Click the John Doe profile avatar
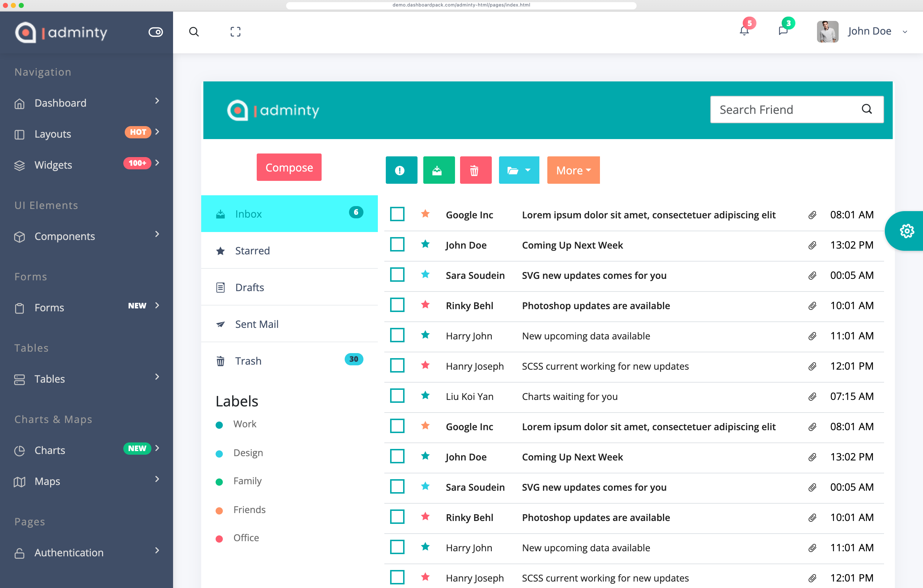The width and height of the screenshot is (923, 588). coord(827,31)
